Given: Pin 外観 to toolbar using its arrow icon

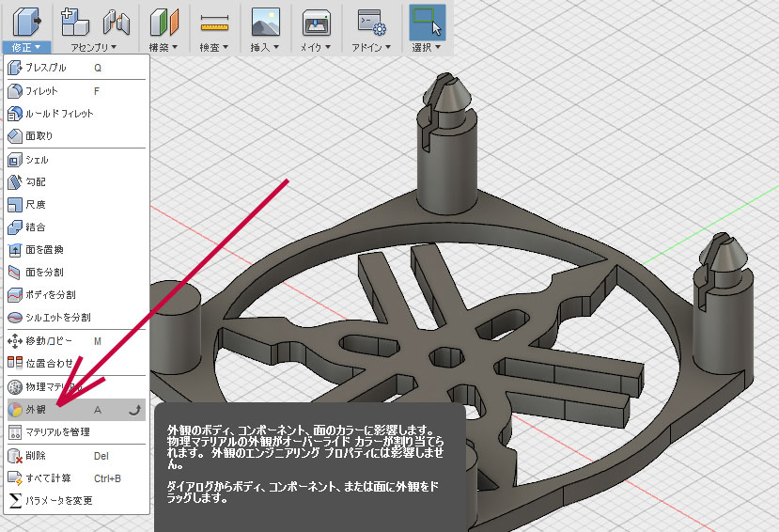Looking at the screenshot, I should pos(135,410).
